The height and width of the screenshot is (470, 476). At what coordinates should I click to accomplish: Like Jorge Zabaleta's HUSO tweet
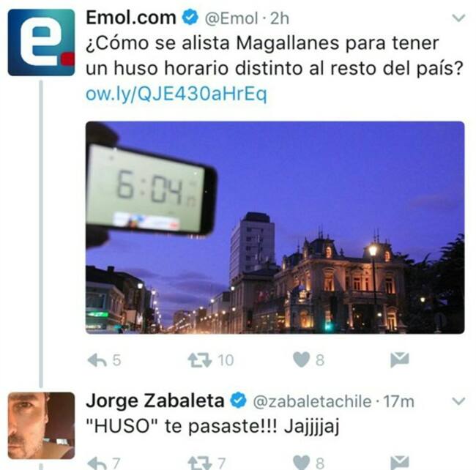click(x=301, y=463)
